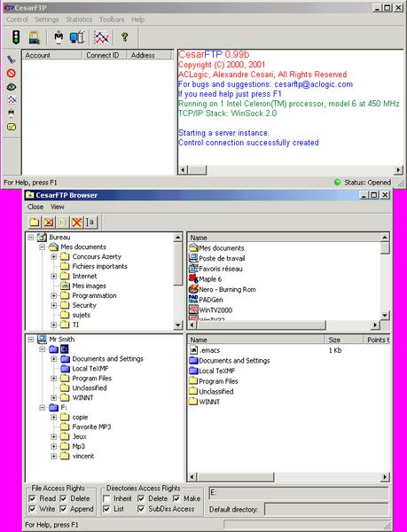The image size is (407, 532).
Task: Select Favoris réseau list entry
Action: coord(215,269)
